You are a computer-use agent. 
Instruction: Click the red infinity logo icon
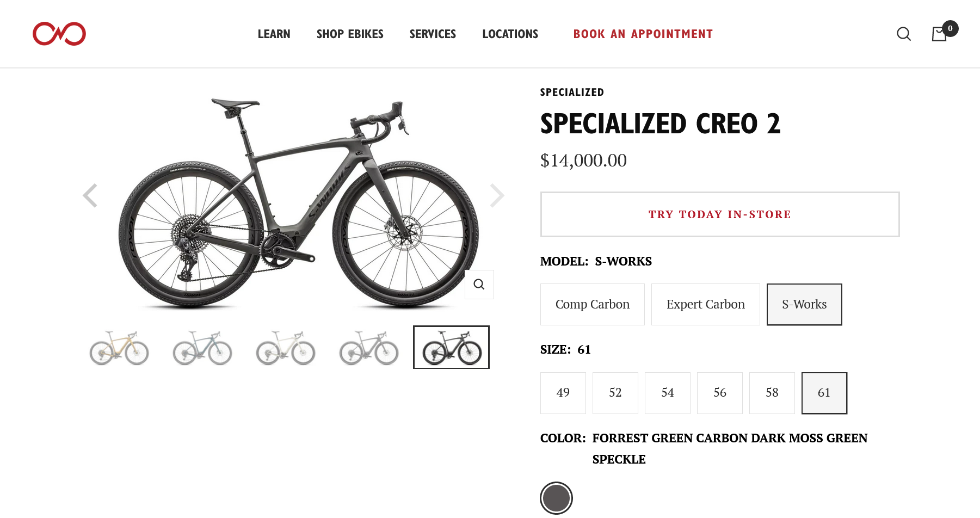click(x=59, y=34)
